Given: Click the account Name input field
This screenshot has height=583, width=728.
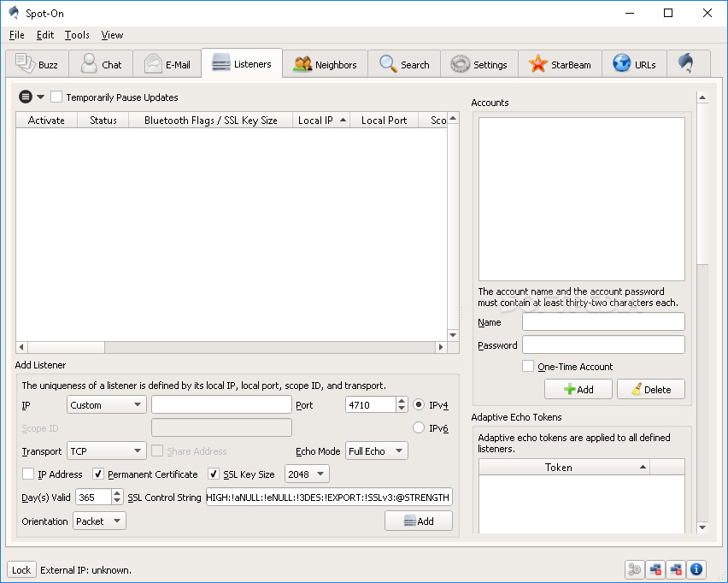Looking at the screenshot, I should (603, 321).
